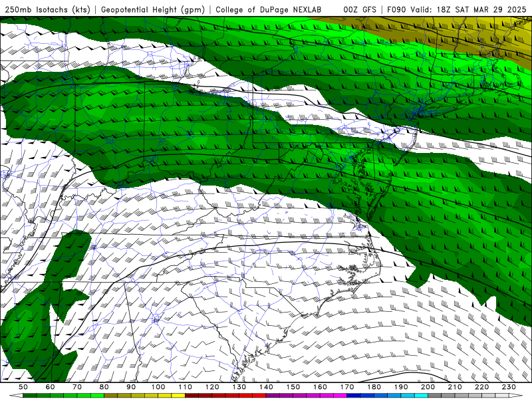Click the '90' value on the color scale
Screen dimensions: 532x399
point(131,387)
